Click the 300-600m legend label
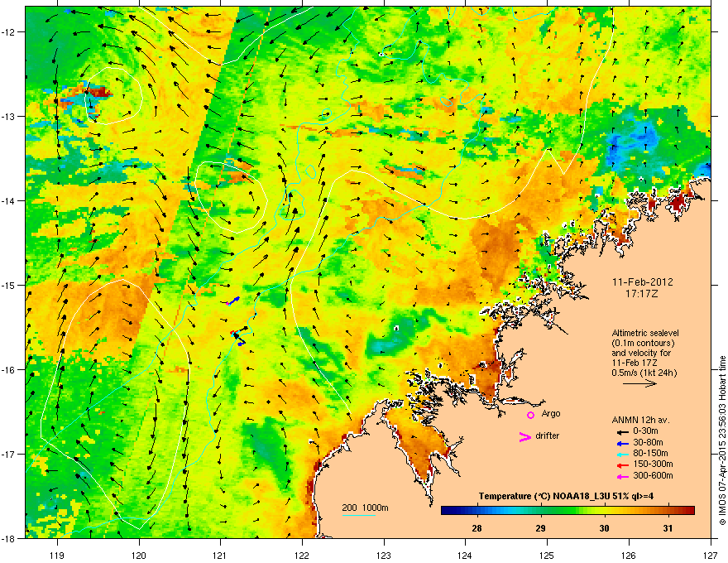The height and width of the screenshot is (563, 728). click(x=653, y=475)
